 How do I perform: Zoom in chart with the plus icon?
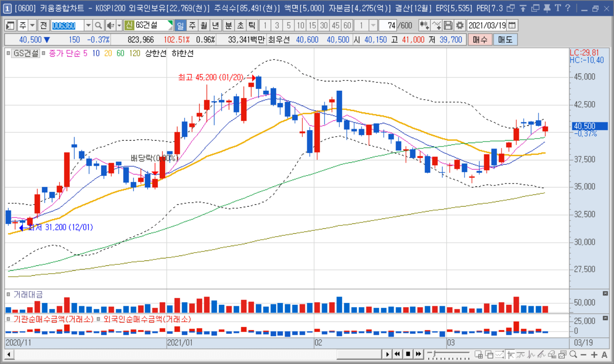pos(594,355)
